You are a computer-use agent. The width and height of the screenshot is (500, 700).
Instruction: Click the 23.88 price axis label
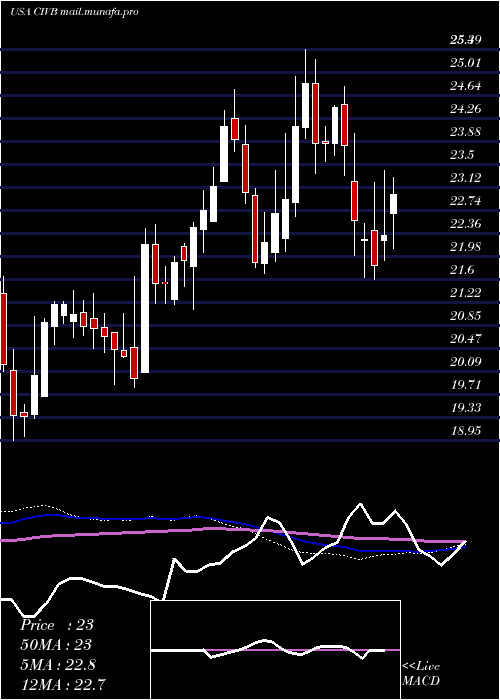(465, 132)
